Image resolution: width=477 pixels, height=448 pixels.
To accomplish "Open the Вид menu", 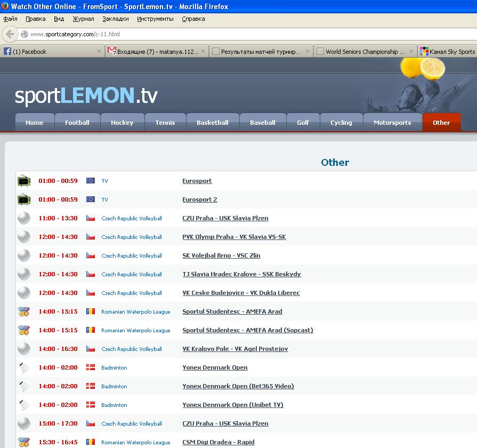I will [x=59, y=19].
